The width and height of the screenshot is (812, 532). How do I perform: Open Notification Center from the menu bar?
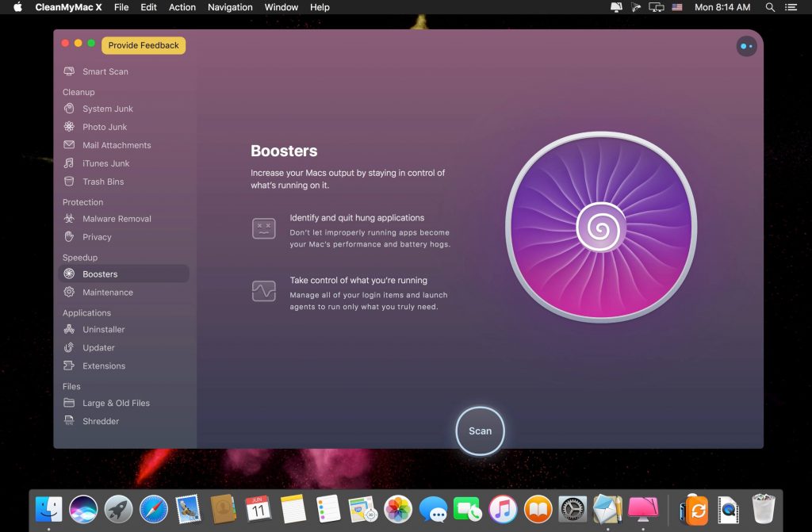(791, 7)
